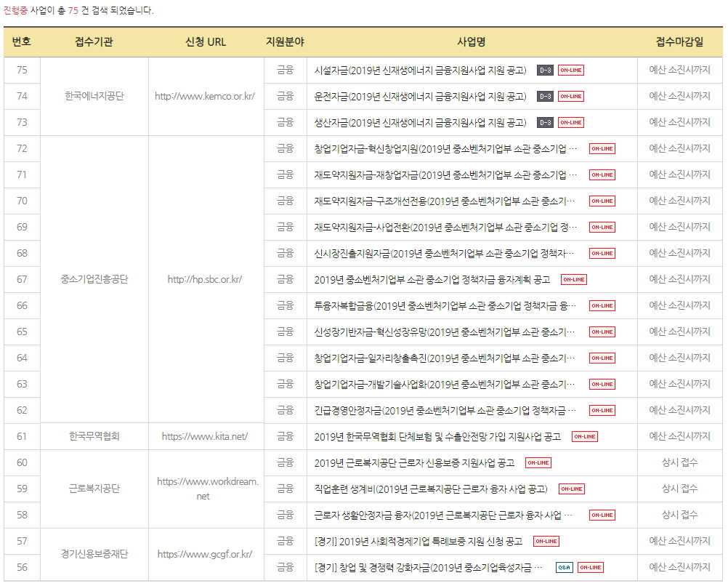Viewport: 728px width, 586px height.
Task: Open the https://www.workdream.net URL
Action: [207, 489]
